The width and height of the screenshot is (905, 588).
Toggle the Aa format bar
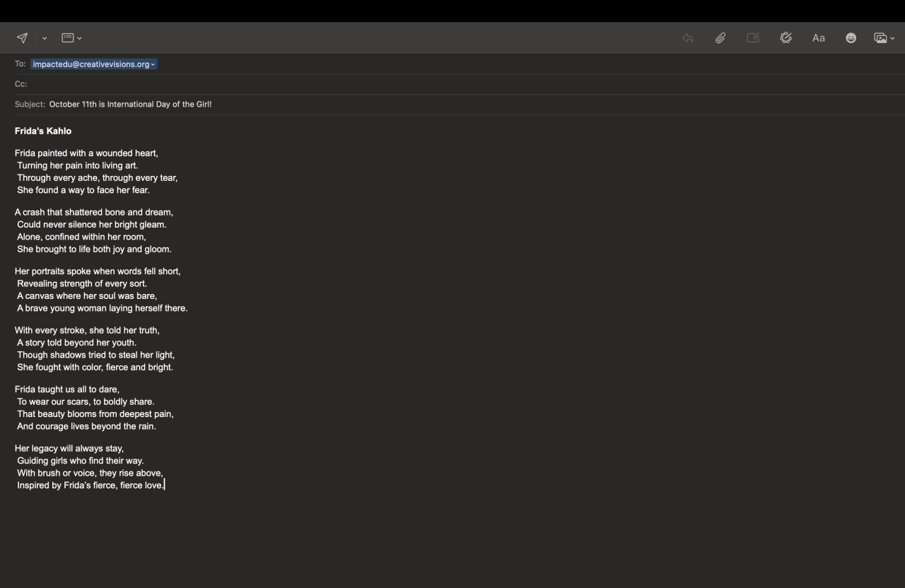(818, 38)
